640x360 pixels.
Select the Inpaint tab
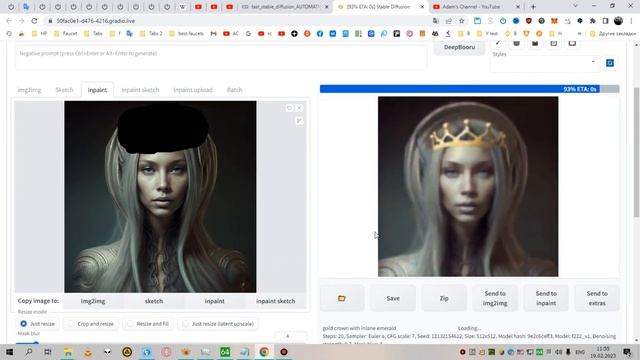[x=97, y=90]
